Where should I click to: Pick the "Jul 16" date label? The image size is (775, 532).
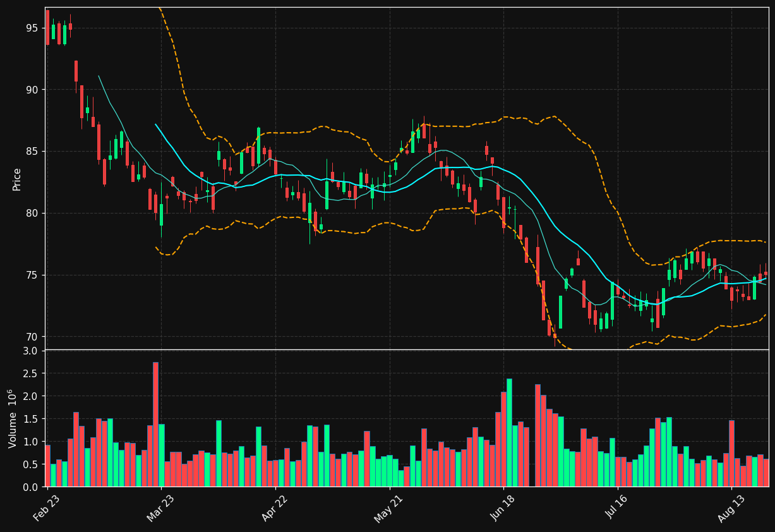617,507
